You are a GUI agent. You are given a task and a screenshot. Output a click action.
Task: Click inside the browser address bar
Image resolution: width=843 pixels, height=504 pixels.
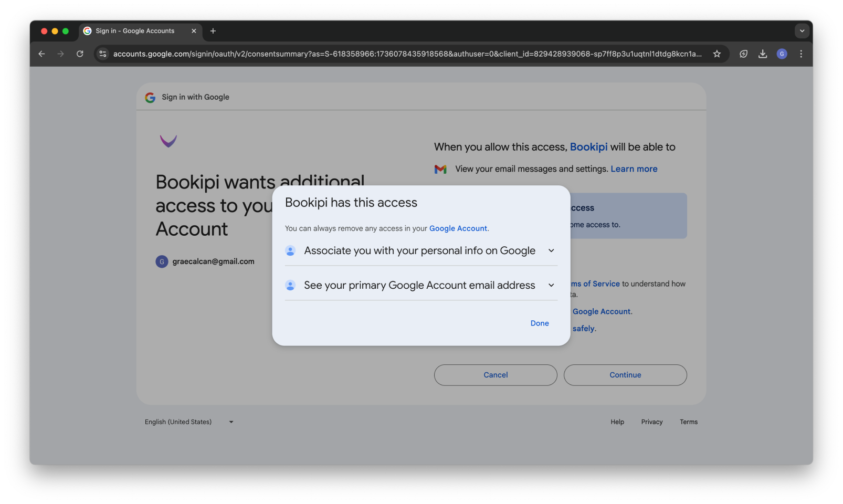367,54
